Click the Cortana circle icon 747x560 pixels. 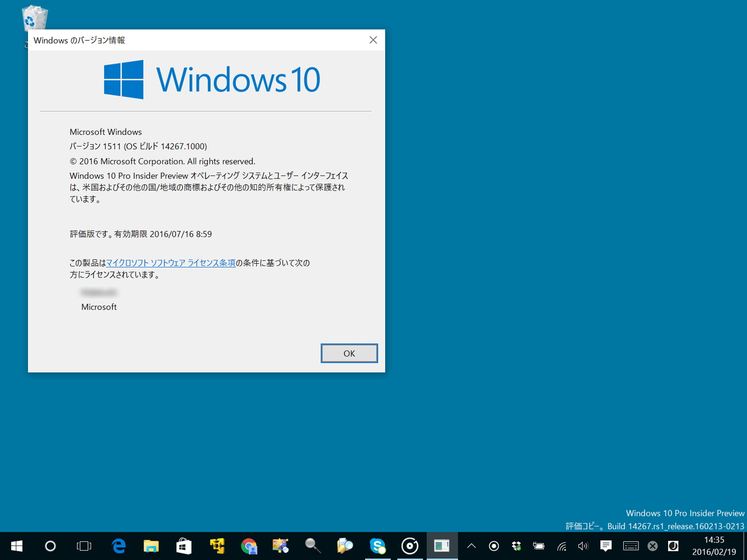(x=50, y=546)
